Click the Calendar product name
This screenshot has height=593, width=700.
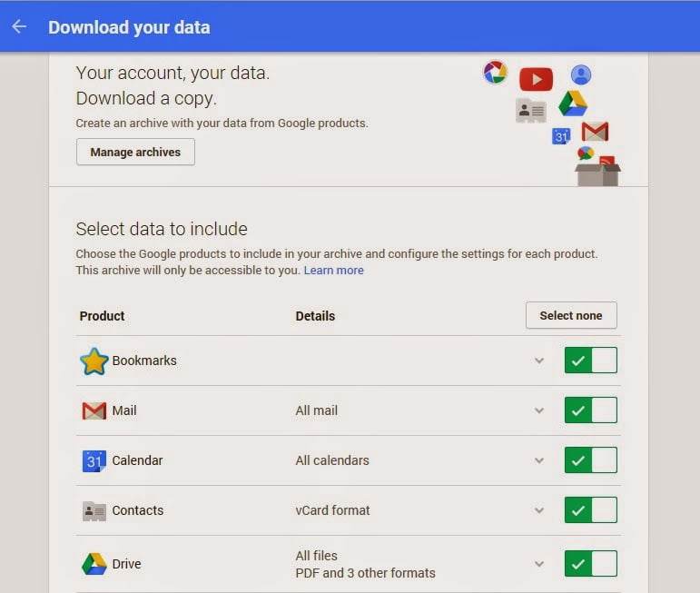(x=137, y=460)
